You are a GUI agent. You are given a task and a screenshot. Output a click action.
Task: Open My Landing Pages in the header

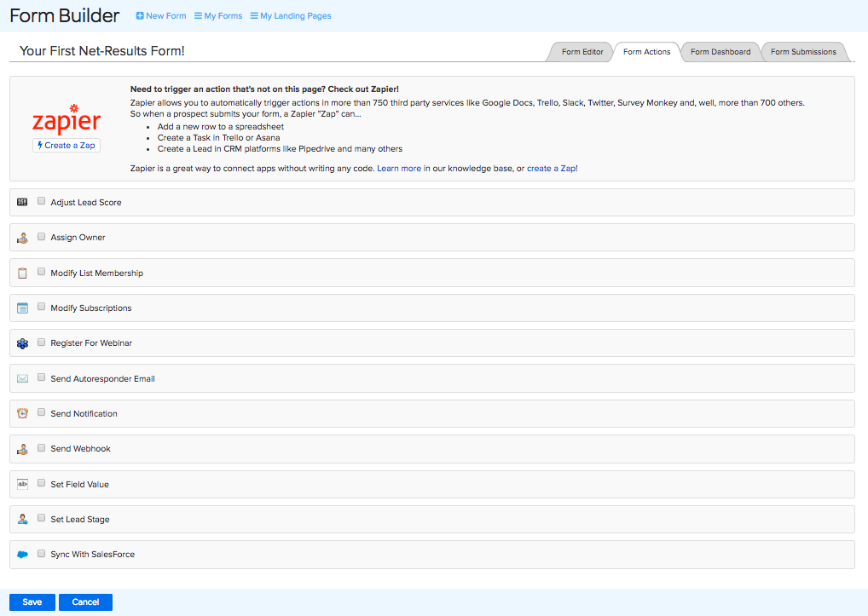coord(291,16)
